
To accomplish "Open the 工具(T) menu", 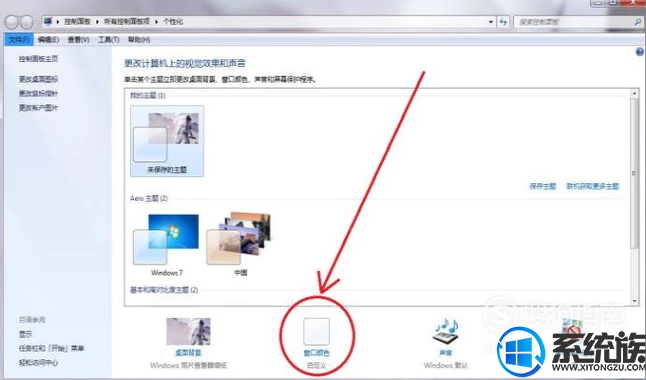I will click(x=108, y=40).
